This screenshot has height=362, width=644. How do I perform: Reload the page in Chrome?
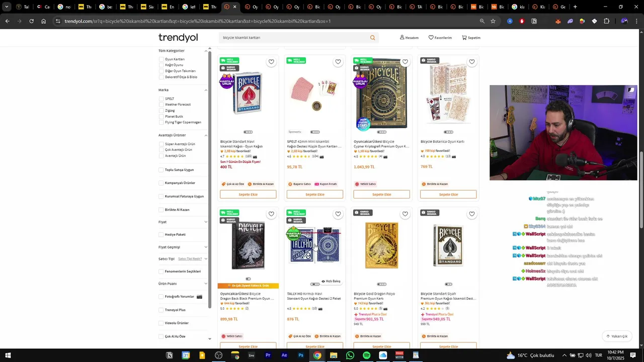click(31, 21)
